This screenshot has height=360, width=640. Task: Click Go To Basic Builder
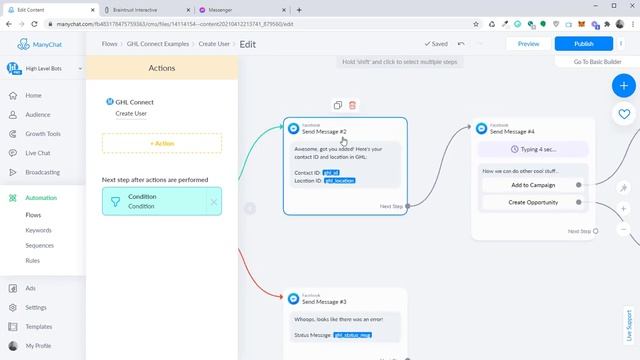598,62
